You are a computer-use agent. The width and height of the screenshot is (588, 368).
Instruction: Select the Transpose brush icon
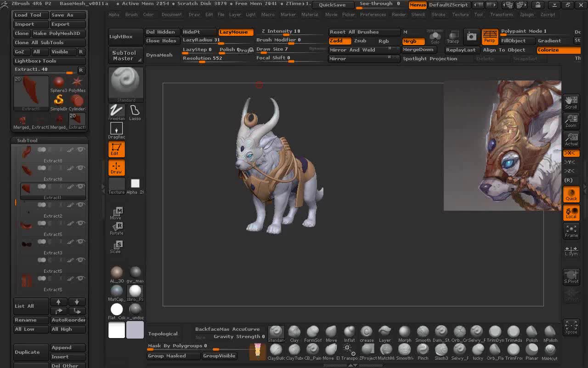tap(349, 352)
